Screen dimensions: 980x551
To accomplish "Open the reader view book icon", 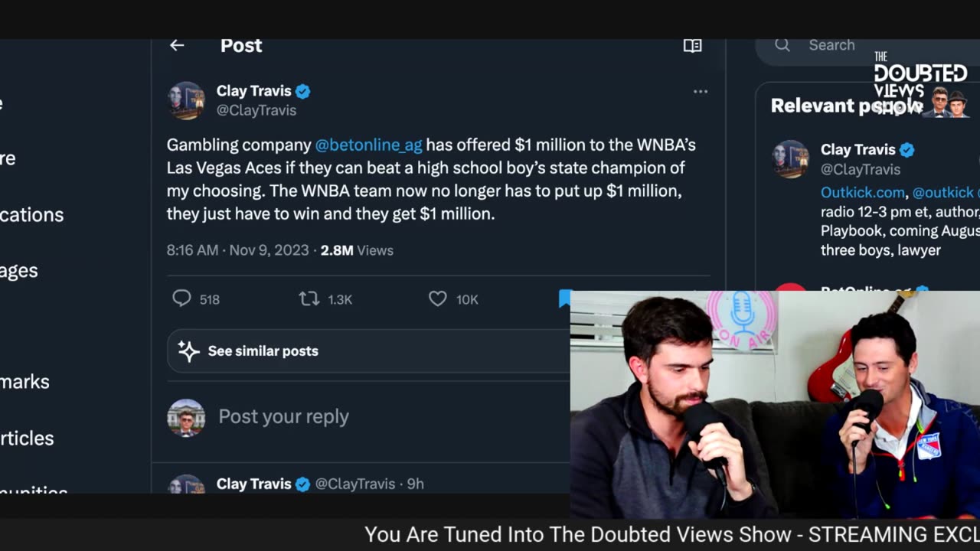I will click(x=692, y=46).
